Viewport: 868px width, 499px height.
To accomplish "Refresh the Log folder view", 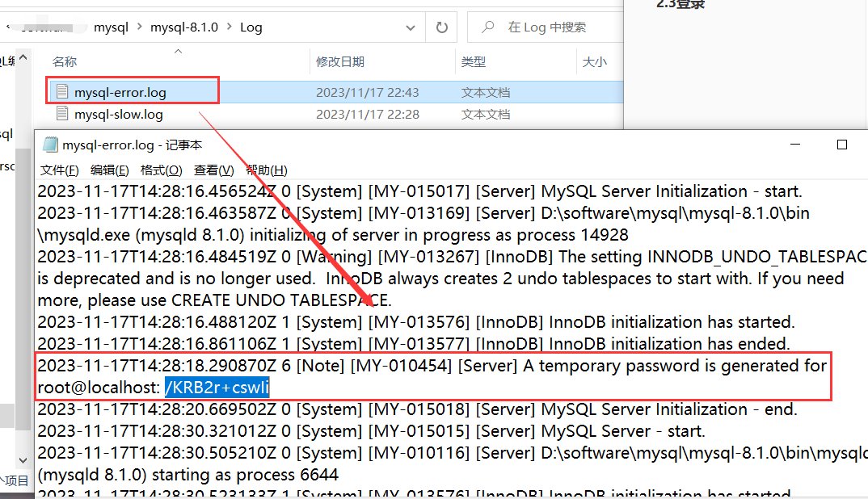I will point(441,27).
